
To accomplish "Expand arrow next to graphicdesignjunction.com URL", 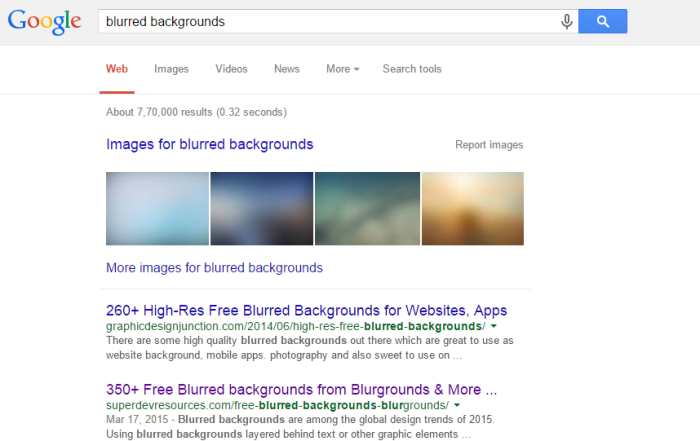I will 494,326.
